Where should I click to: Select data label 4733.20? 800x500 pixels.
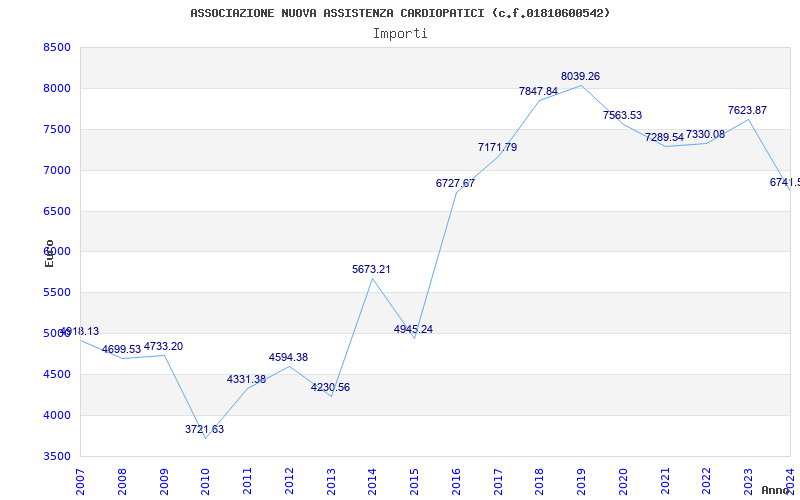tap(163, 346)
